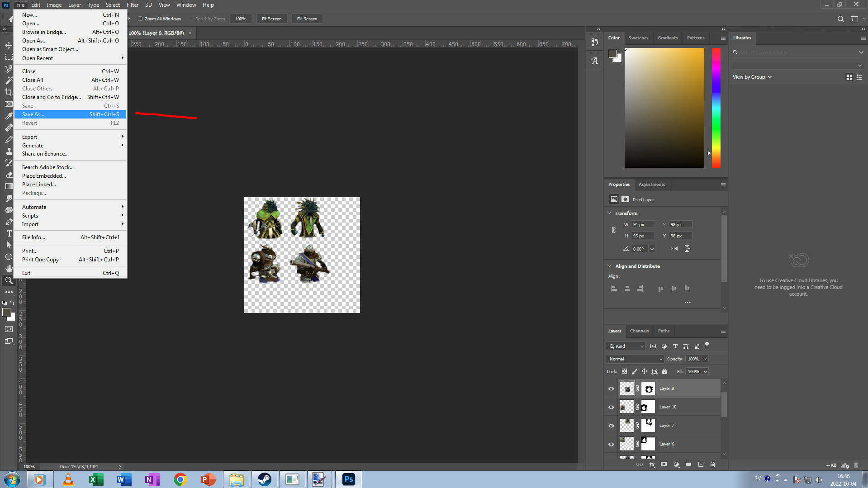This screenshot has width=868, height=488.
Task: Choose Exit from the File menu
Action: point(71,273)
